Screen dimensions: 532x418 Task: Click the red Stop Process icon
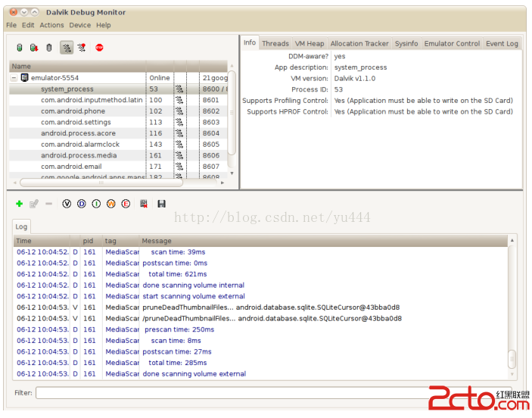click(x=99, y=48)
